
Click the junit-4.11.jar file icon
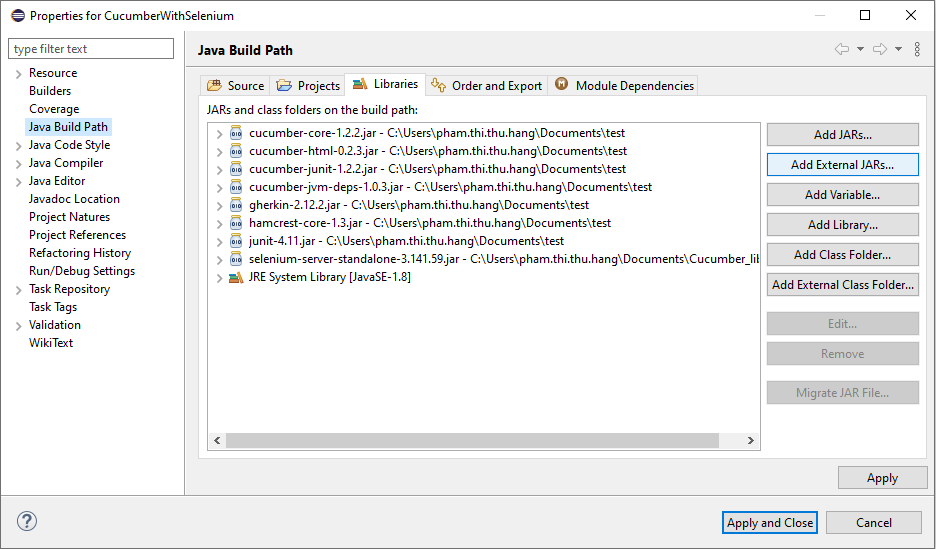(236, 241)
